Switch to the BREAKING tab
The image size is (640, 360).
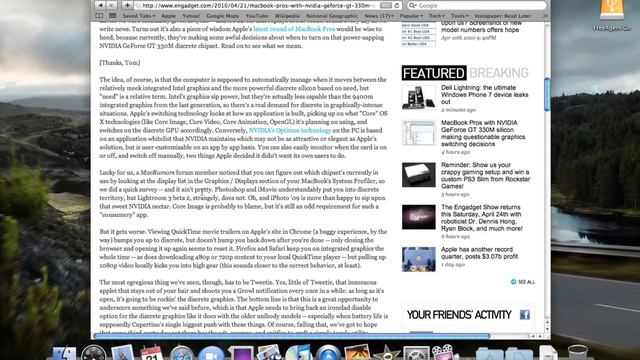(x=499, y=73)
